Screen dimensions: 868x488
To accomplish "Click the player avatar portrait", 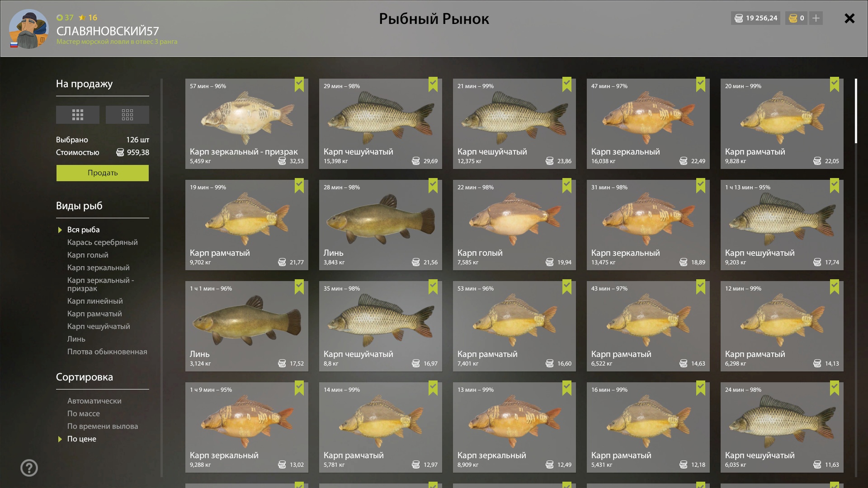I will pyautogui.click(x=28, y=29).
